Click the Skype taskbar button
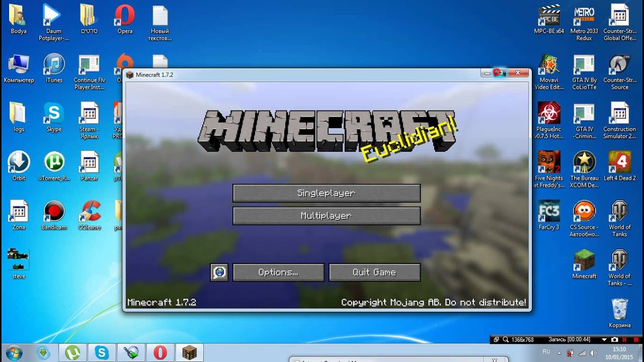This screenshot has height=362, width=644. (x=102, y=353)
